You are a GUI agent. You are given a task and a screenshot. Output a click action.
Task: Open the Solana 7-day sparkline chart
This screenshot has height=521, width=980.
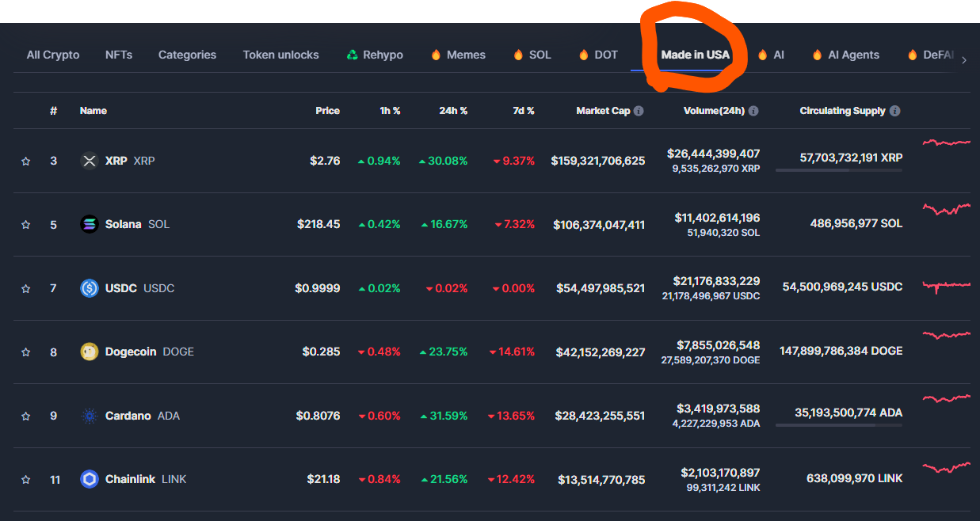click(x=947, y=209)
